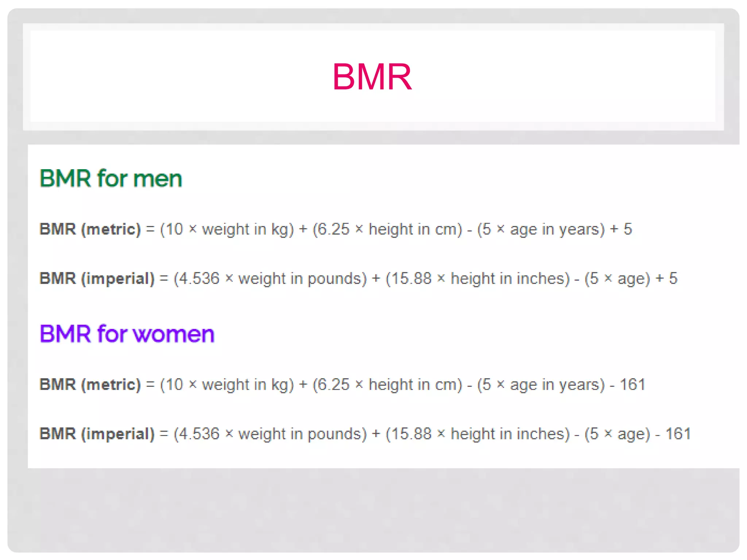The image size is (747, 560).
Task: Click the women's metric formula ending '- 161'
Action: pos(342,385)
